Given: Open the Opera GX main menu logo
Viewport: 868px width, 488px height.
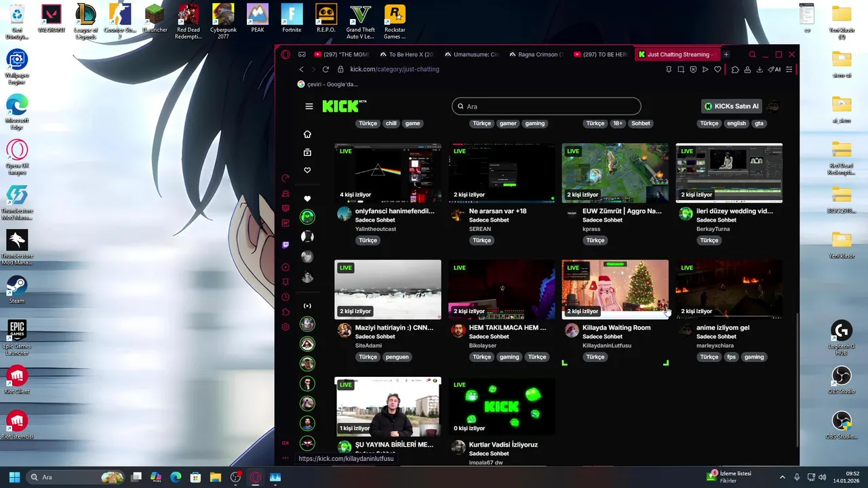Looking at the screenshot, I should pyautogui.click(x=285, y=54).
